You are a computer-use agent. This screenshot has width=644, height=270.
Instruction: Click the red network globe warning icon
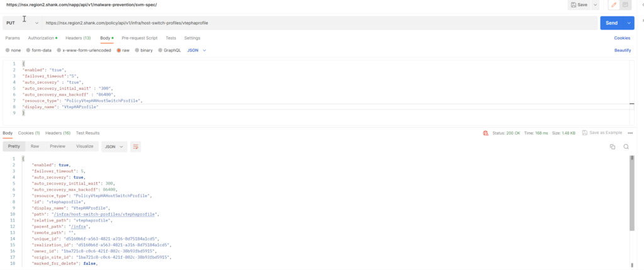point(486,133)
